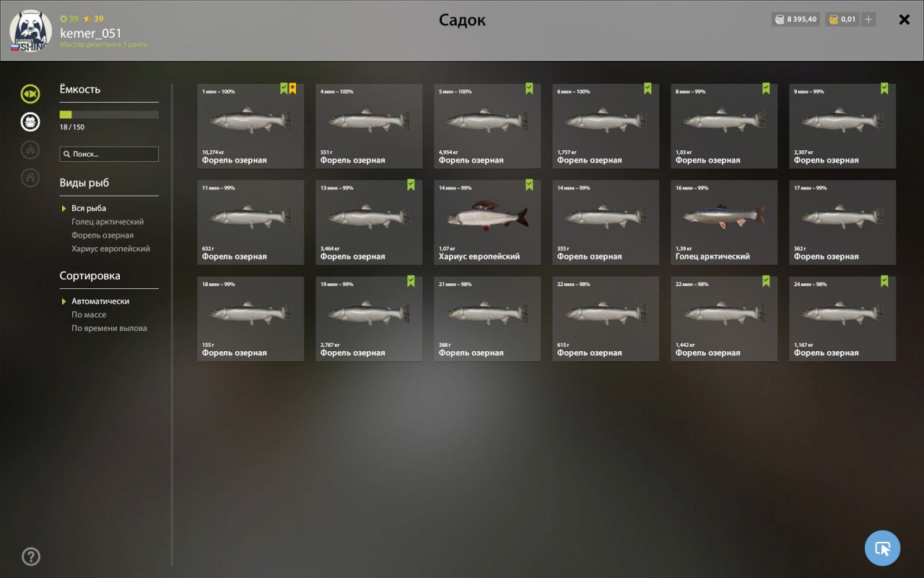The image size is (924, 578).
Task: Open the fish keepnet sidebar icon
Action: (30, 94)
